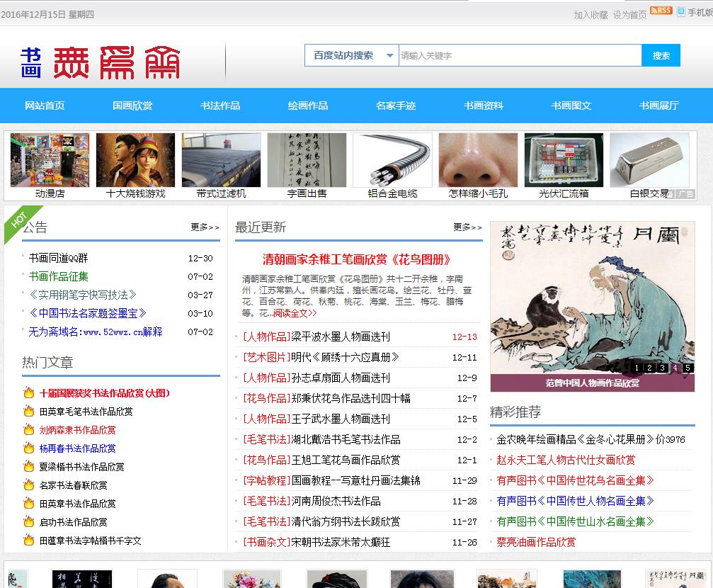Open 《实用钢笔字快写技法》 announcement
Viewport: 713px width, 588px height.
(x=82, y=295)
